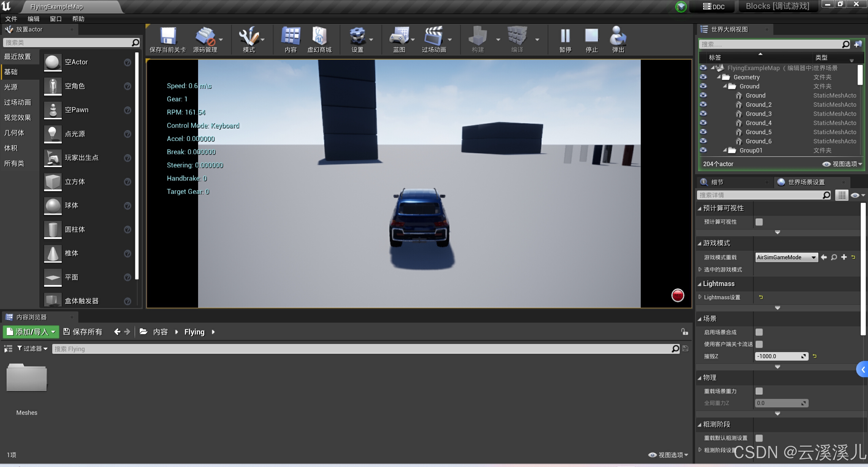Click the 保存当前关卡 save level icon
The height and width of the screenshot is (467, 868).
point(168,36)
